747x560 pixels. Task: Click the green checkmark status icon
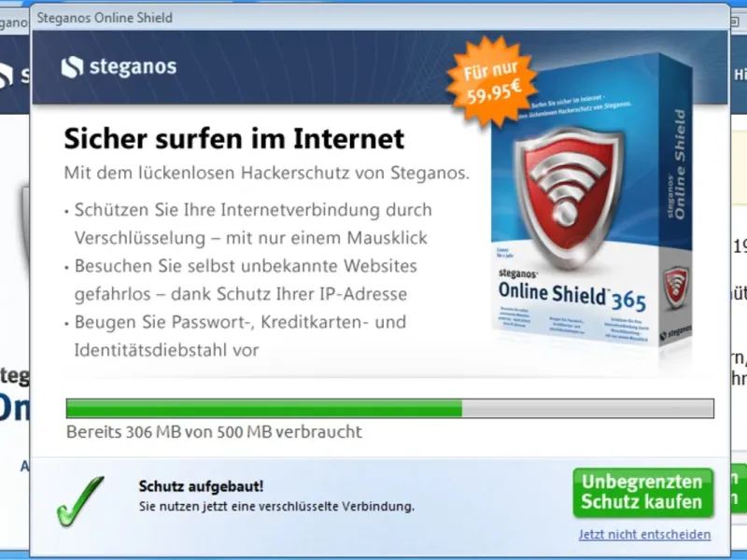pos(80,501)
